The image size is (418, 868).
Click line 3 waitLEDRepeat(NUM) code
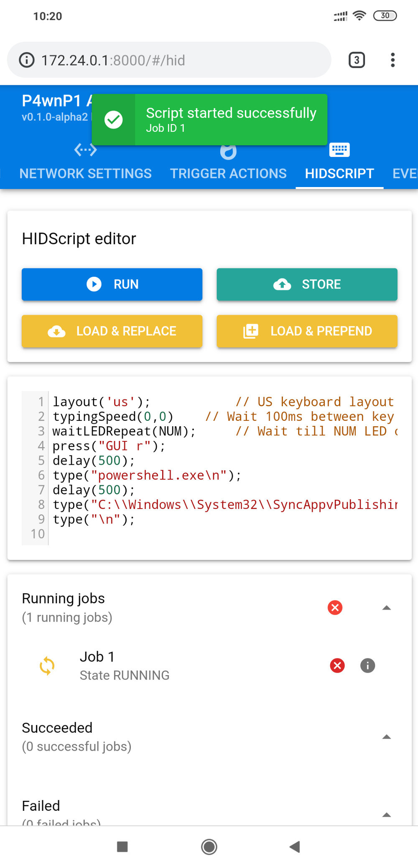tap(124, 431)
